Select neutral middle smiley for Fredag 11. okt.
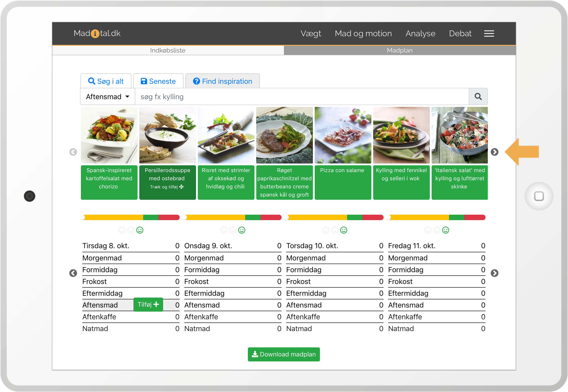The width and height of the screenshot is (568, 392). (437, 230)
